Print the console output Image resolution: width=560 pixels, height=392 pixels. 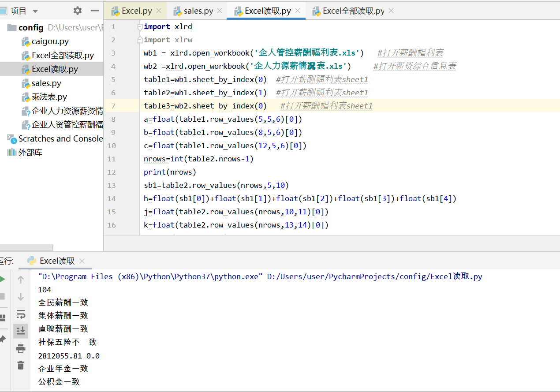(x=21, y=349)
